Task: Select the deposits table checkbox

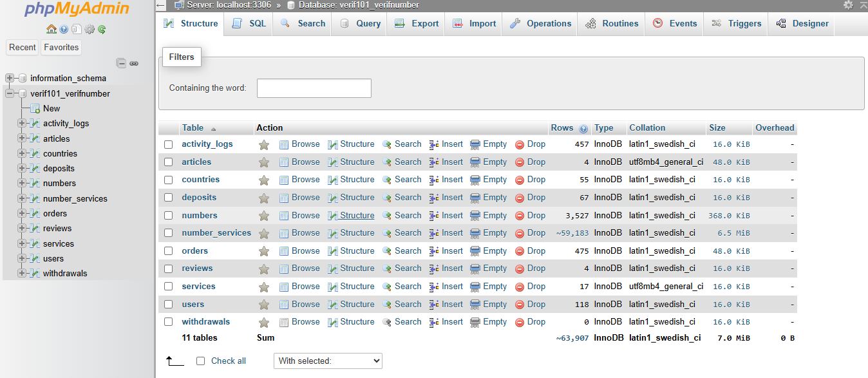Action: click(x=168, y=198)
